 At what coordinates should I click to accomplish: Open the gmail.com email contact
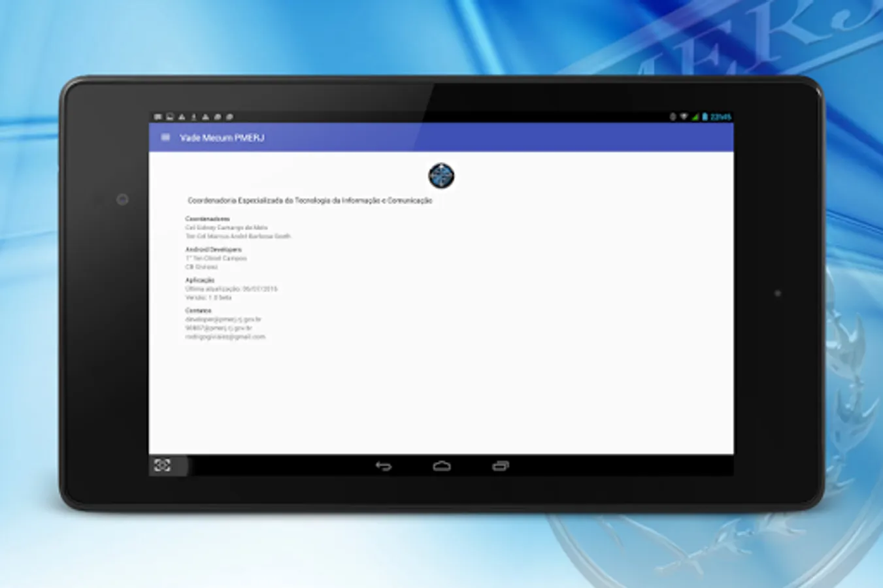click(225, 337)
